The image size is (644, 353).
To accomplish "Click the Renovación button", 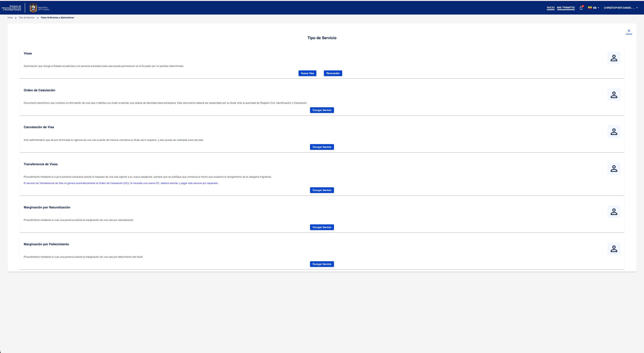I will pos(333,73).
